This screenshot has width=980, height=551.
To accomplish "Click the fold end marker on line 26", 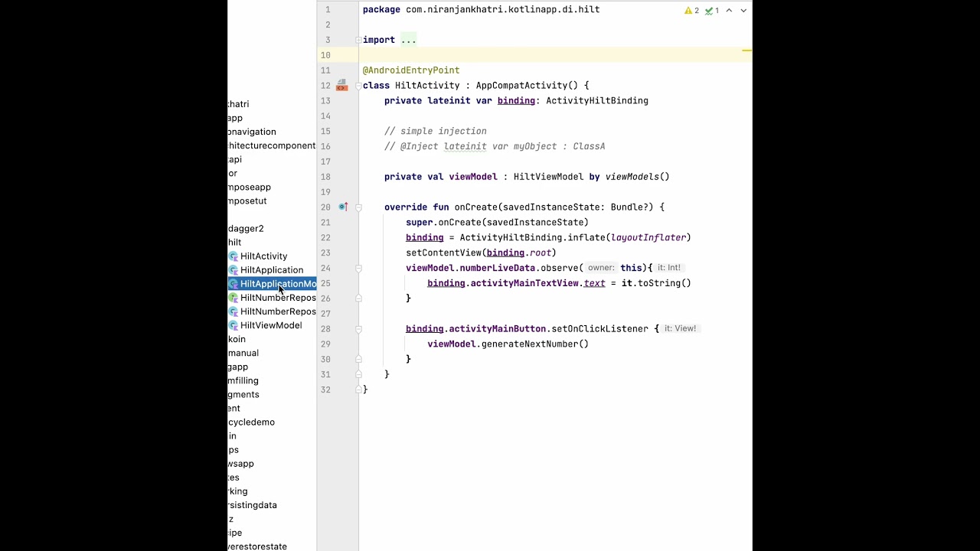I will click(x=358, y=298).
